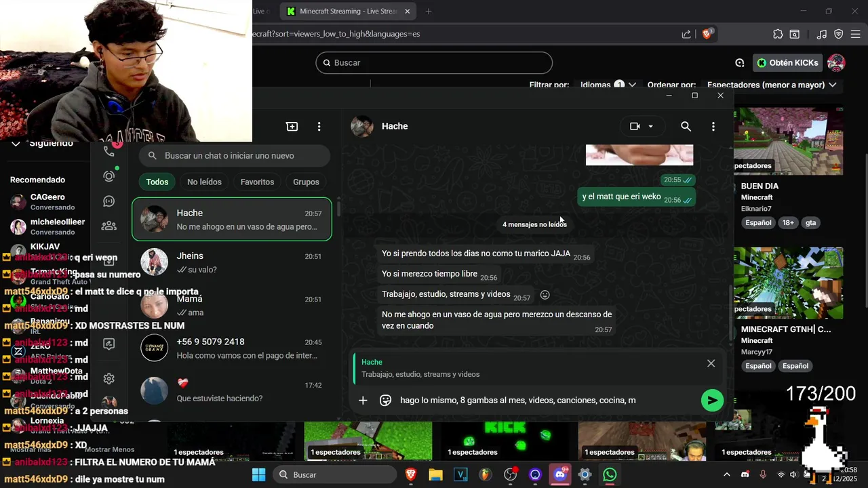Viewport: 868px width, 488px height.
Task: Start a new chat with the plus icon
Action: coord(292,126)
